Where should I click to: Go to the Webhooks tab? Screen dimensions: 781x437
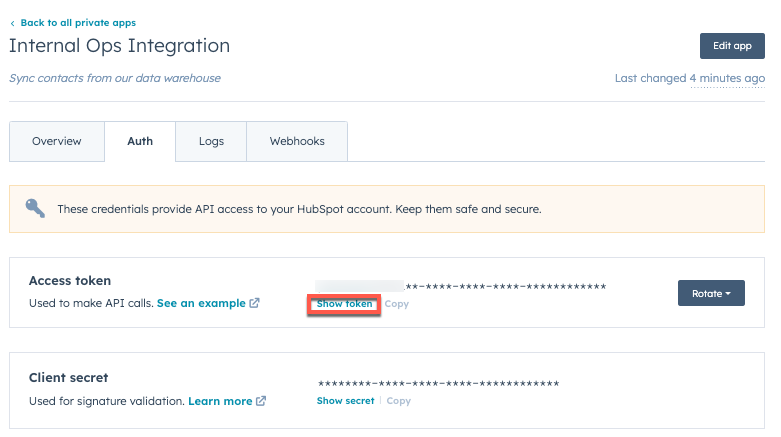click(297, 142)
